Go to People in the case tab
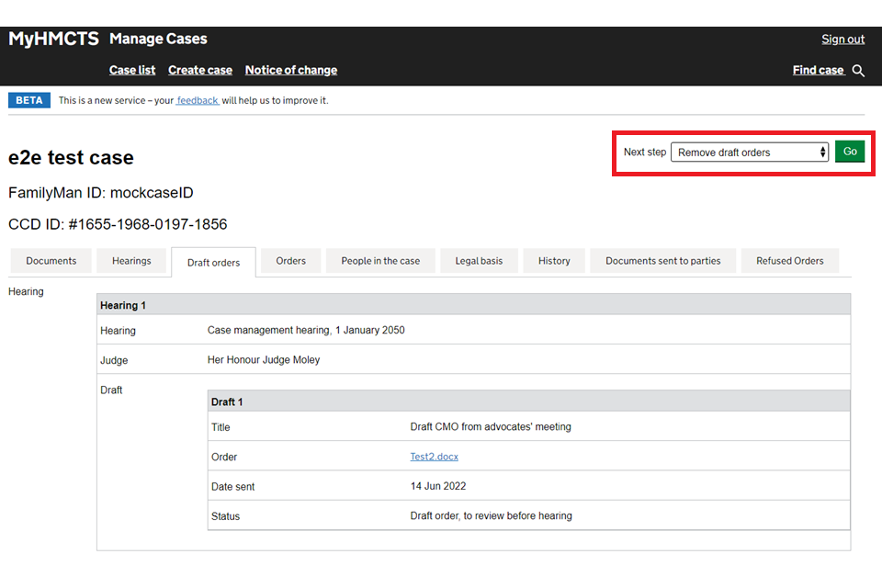Screen dimensions: 882x588 380,261
